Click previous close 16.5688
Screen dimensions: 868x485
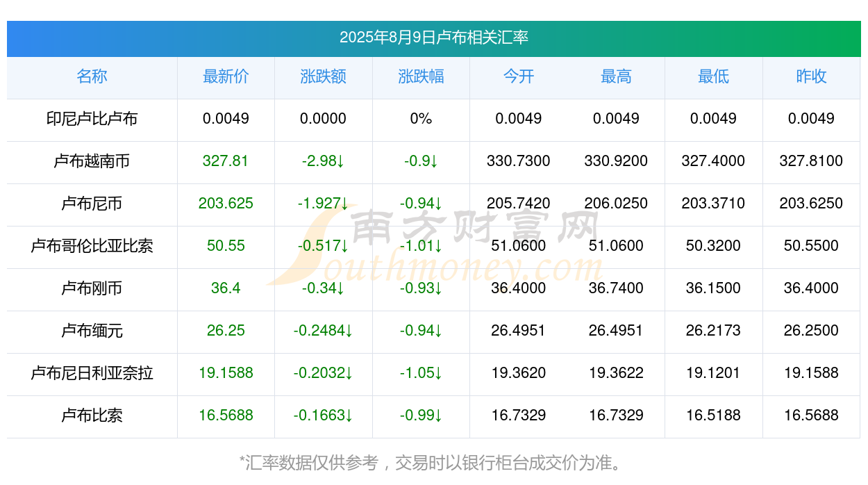point(811,416)
